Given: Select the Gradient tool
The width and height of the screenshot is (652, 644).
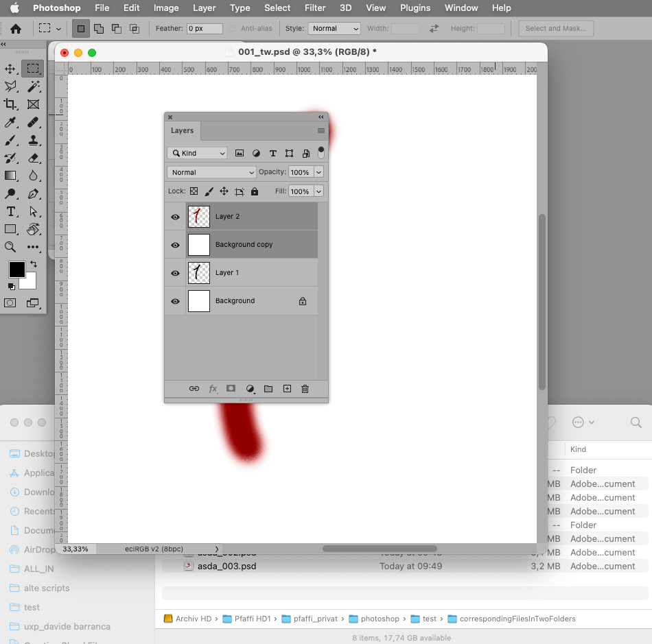Looking at the screenshot, I should coord(10,176).
